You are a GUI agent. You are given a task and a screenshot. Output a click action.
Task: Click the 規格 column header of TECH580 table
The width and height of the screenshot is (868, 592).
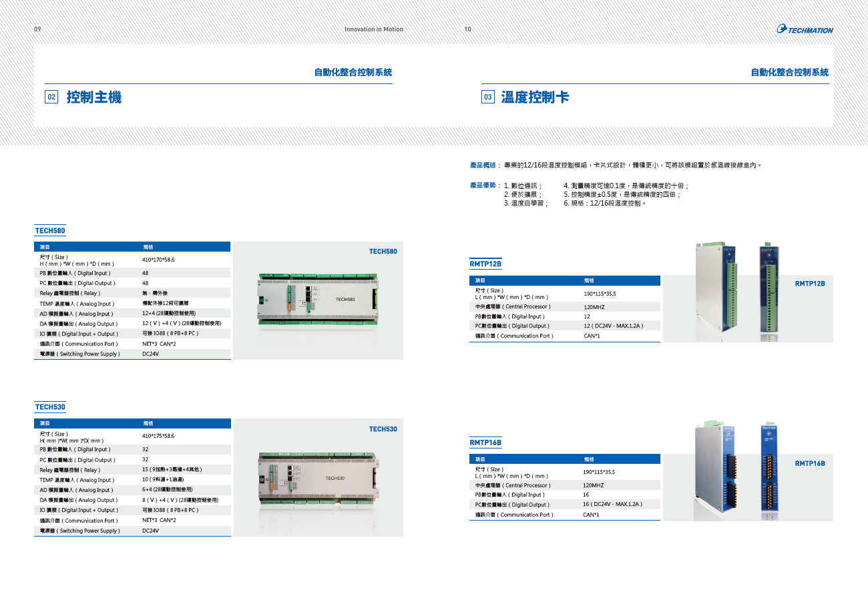148,247
